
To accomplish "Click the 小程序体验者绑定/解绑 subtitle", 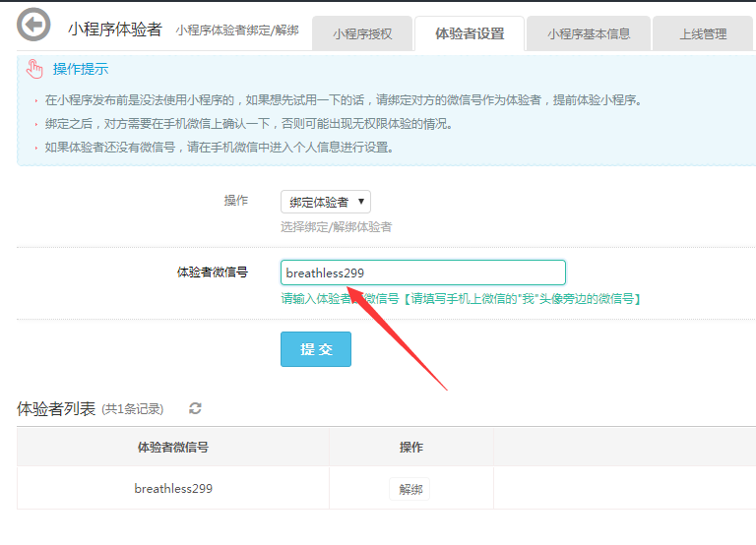I will 237,30.
